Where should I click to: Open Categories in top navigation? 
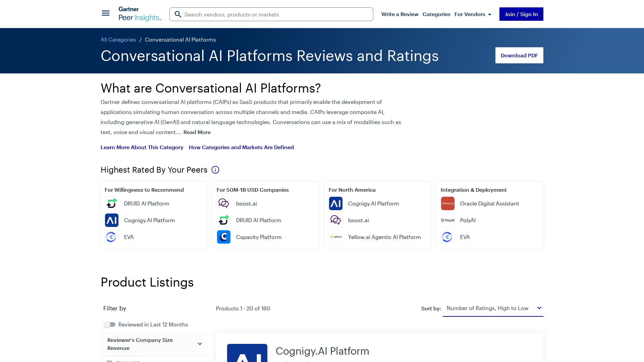436,14
